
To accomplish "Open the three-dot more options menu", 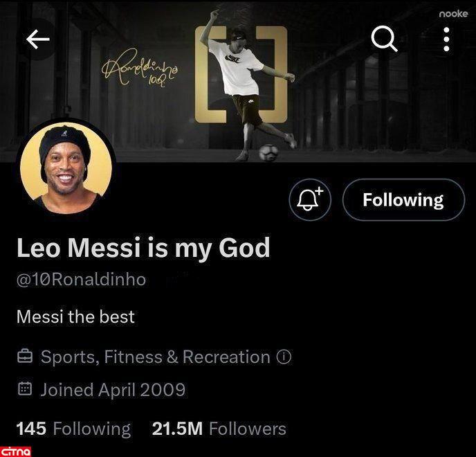I will click(x=447, y=39).
